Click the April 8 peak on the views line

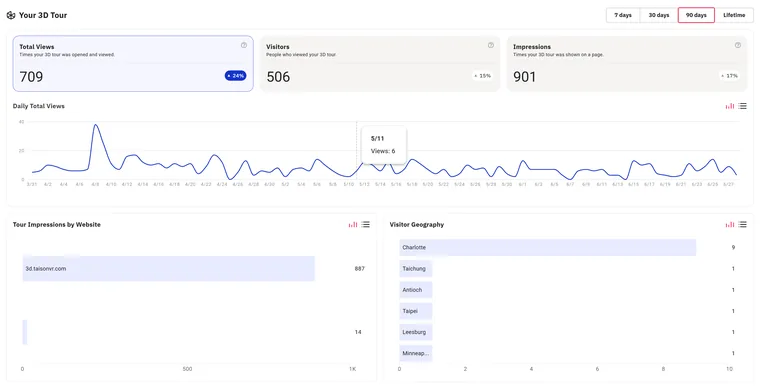point(95,125)
